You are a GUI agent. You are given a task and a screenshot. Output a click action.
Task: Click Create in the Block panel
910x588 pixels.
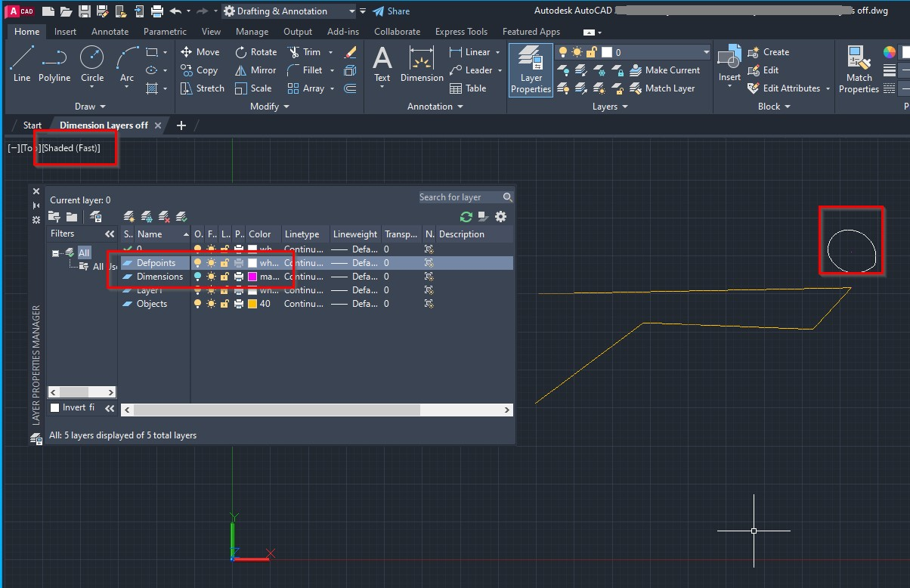[x=768, y=52]
